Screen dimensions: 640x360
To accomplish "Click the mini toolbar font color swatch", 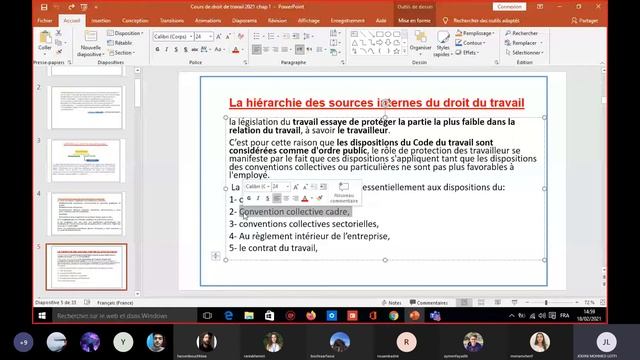I will (304, 198).
